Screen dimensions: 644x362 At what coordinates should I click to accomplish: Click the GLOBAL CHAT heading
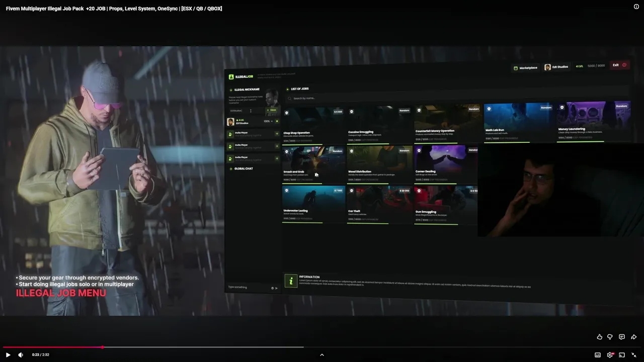pos(244,168)
